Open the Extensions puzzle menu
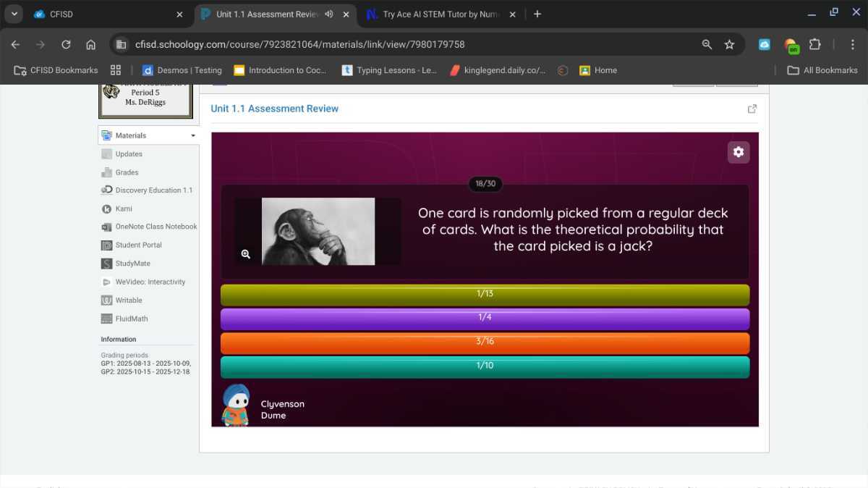868x488 pixels. point(815,44)
